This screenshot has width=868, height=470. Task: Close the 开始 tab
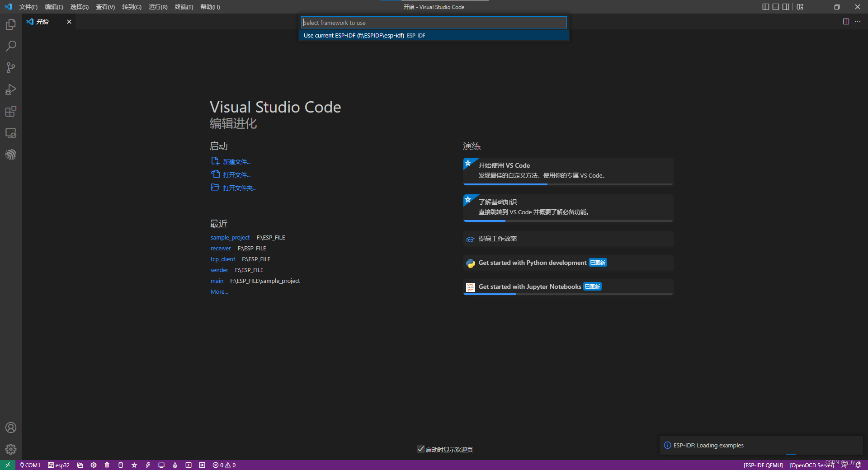[x=69, y=22]
